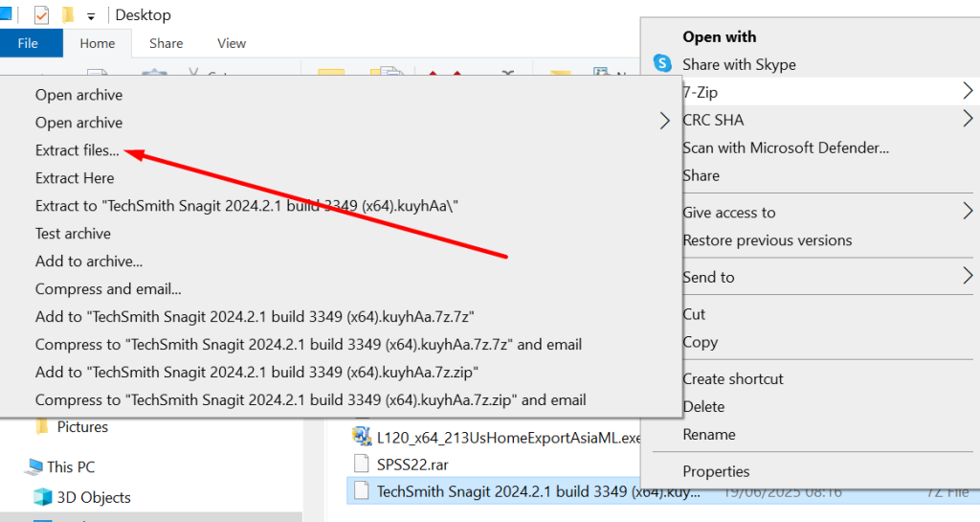
Task: Switch to the View ribbon tab
Action: 232,43
